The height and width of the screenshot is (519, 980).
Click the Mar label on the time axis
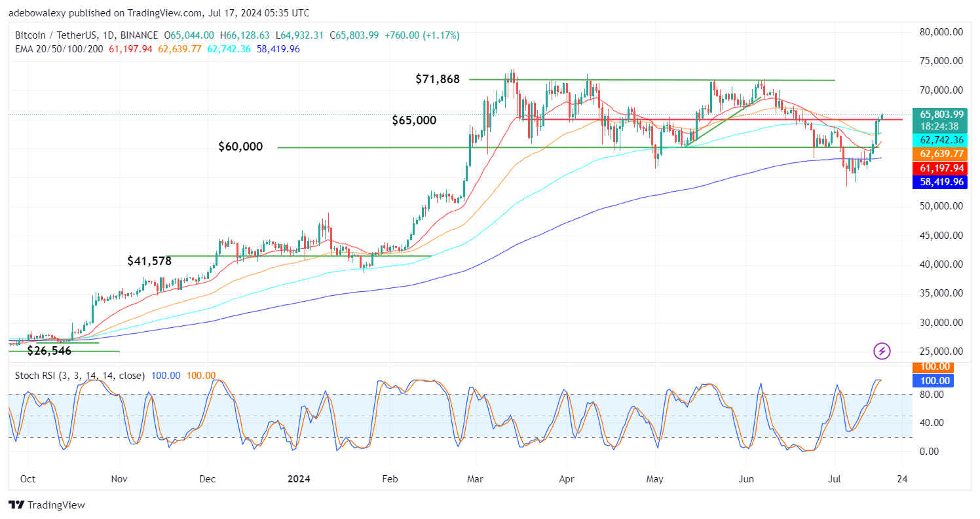(x=476, y=478)
